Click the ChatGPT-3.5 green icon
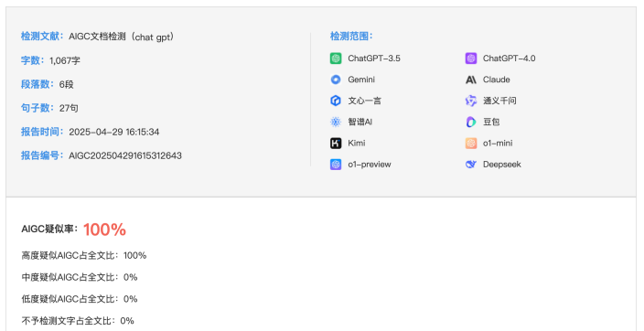Screen dimensions: 644x331 336,59
